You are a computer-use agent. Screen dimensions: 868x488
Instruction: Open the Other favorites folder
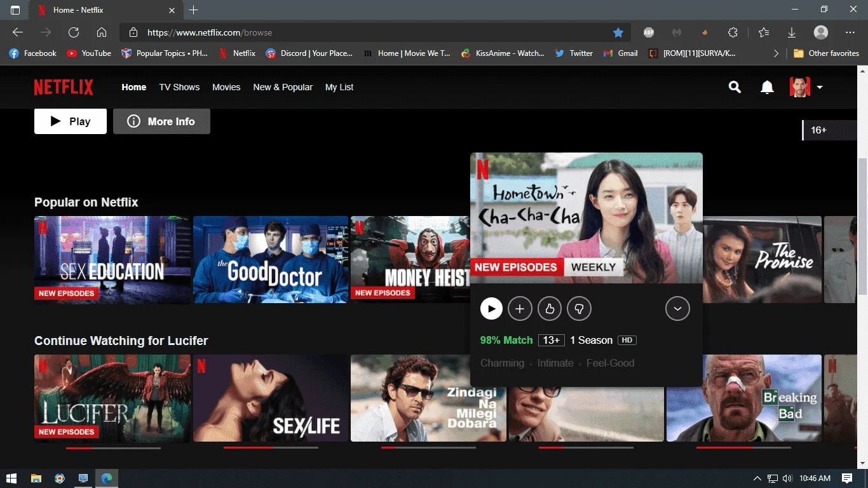point(826,53)
